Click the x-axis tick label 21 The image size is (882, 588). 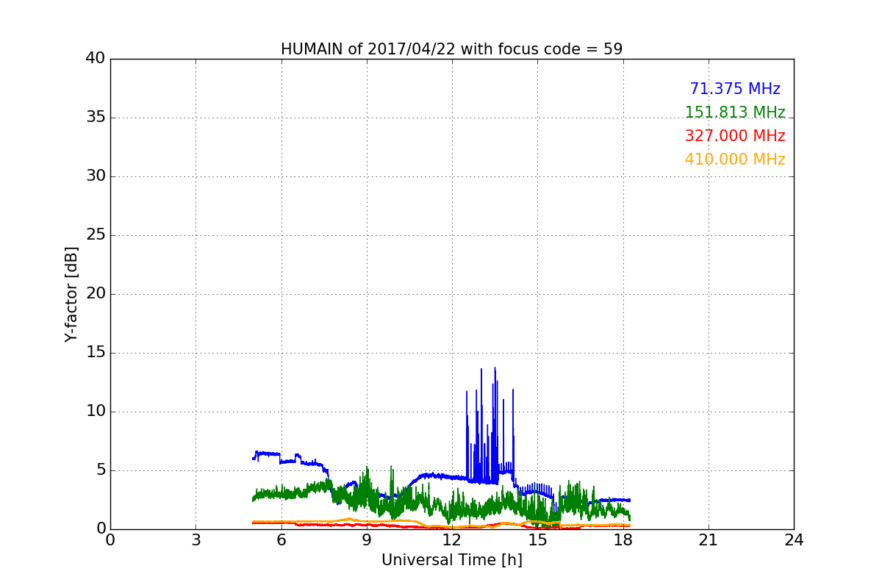[x=709, y=540]
